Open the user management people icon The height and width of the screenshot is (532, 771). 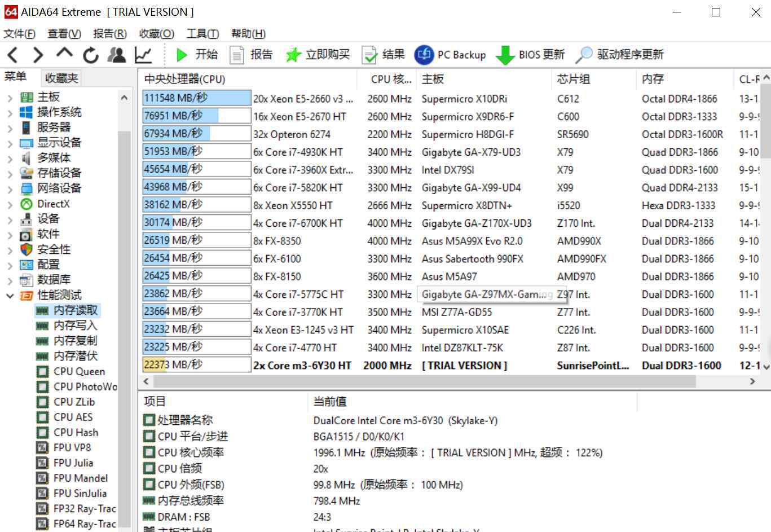pyautogui.click(x=117, y=55)
